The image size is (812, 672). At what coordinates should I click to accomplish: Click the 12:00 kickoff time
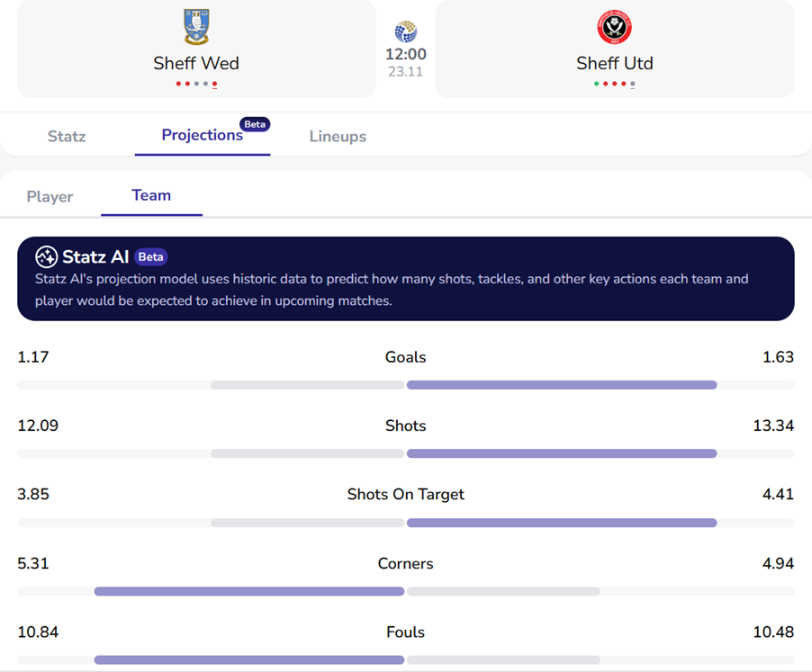tap(405, 54)
